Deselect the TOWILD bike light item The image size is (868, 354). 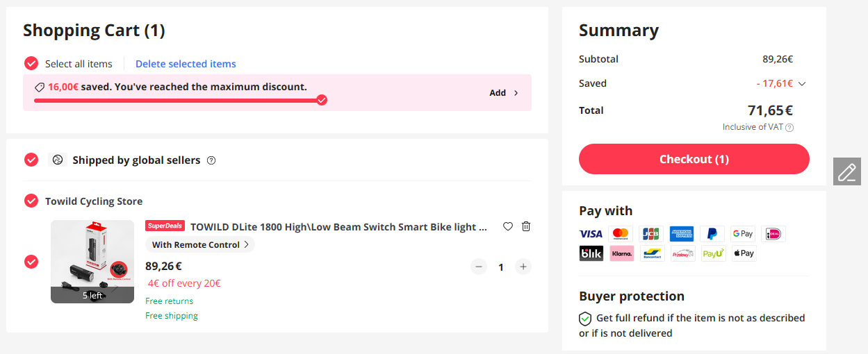tap(31, 262)
